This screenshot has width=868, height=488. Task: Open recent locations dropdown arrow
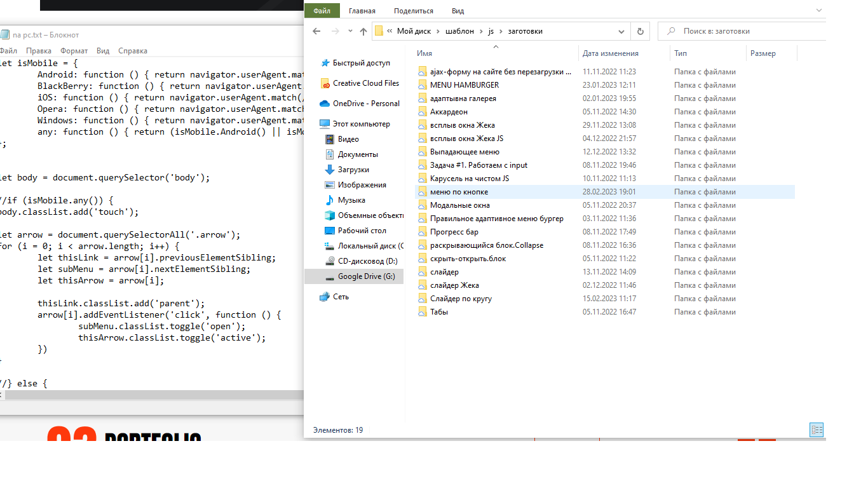tap(349, 31)
